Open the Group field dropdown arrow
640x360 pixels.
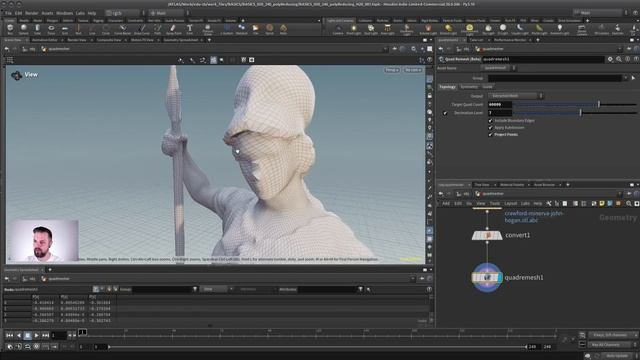[x=626, y=78]
